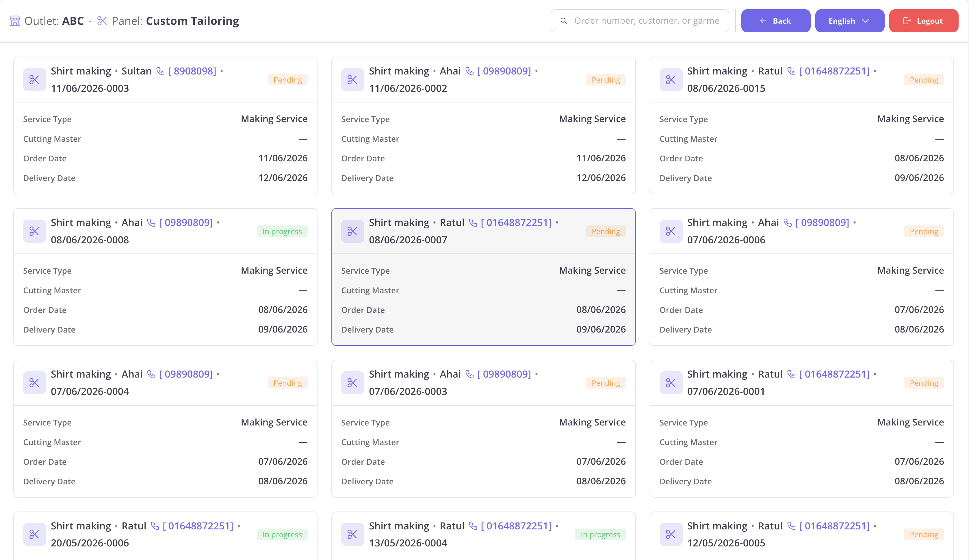The image size is (969, 560).
Task: Click phone number on order 11/06/2026-0002
Action: point(504,71)
